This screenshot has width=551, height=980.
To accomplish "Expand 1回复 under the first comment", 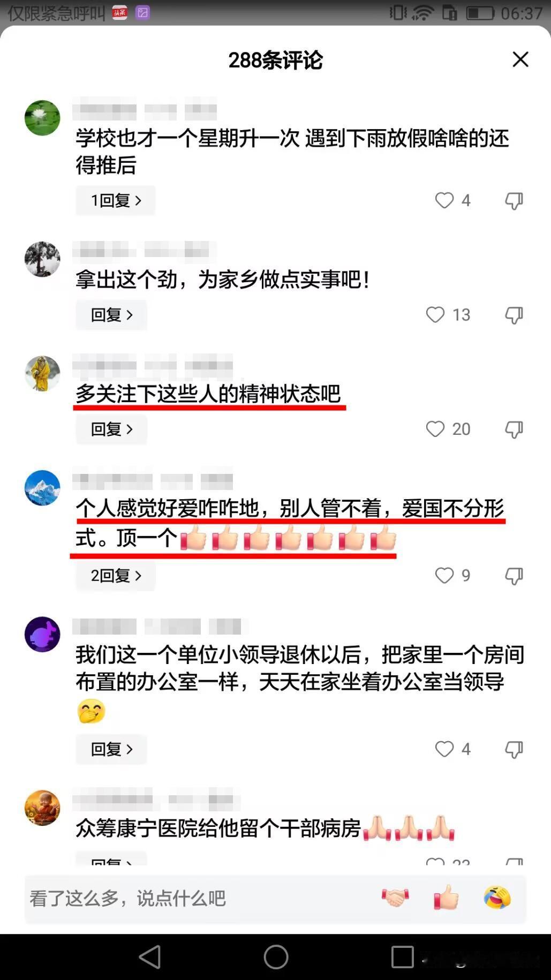I will click(116, 200).
